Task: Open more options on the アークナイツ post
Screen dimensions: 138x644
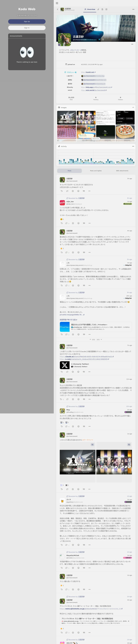Action: click(x=89, y=489)
